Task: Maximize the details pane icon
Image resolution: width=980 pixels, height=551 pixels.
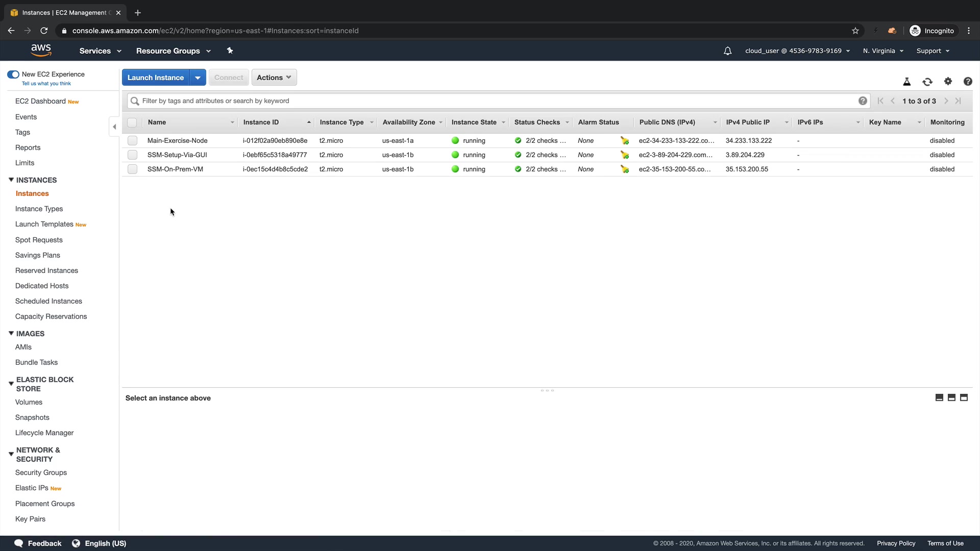Action: 964,397
